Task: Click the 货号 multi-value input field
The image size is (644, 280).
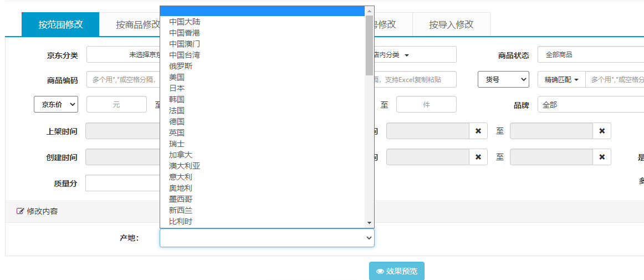Action: 615,79
